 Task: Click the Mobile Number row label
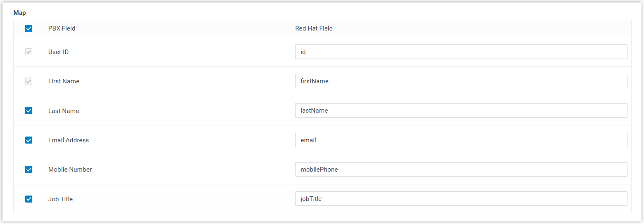click(x=70, y=170)
